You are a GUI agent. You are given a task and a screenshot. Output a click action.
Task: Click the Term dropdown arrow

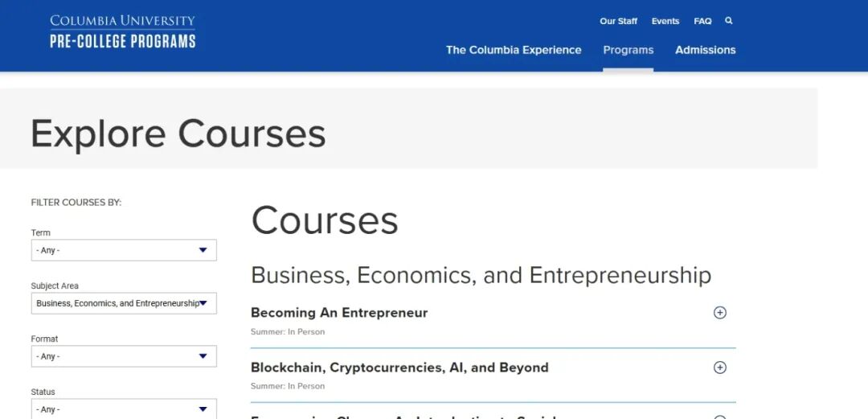(203, 250)
